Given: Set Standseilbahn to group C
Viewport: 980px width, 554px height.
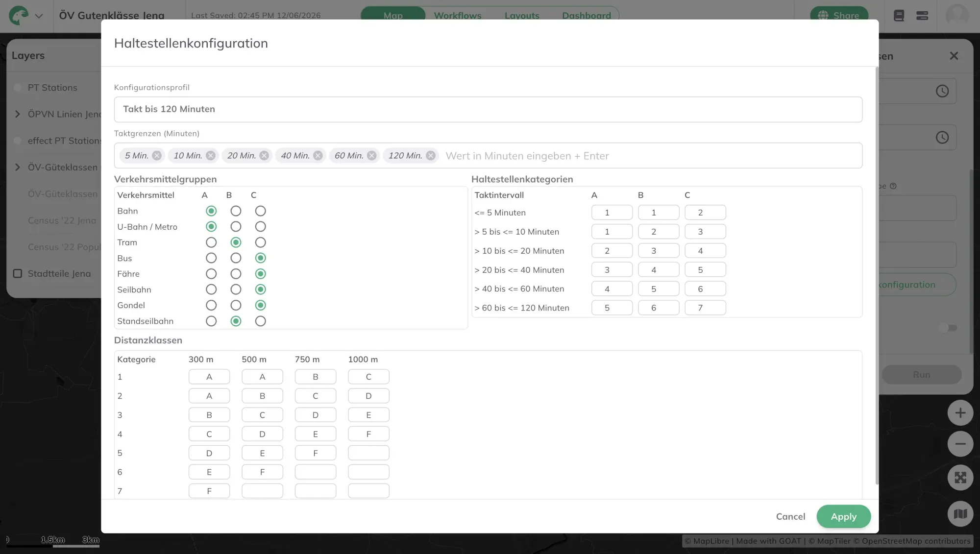Looking at the screenshot, I should click(261, 321).
